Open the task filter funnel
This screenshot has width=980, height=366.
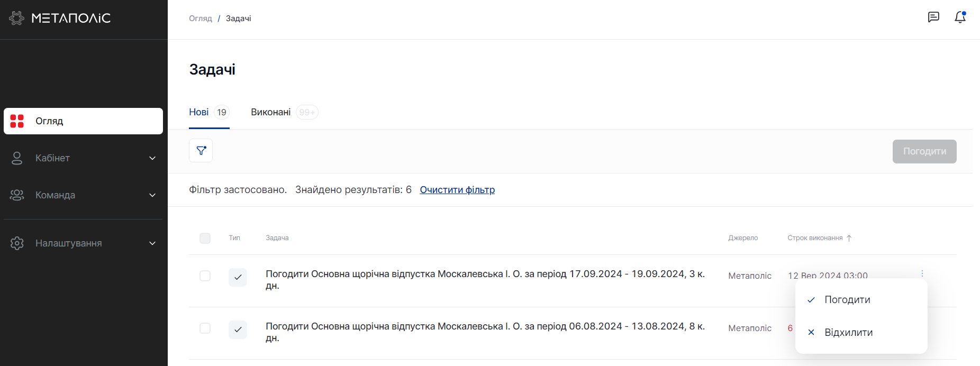[201, 151]
